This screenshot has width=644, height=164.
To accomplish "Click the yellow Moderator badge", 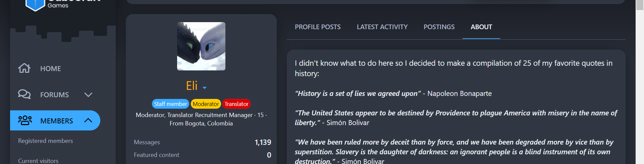I will pyautogui.click(x=206, y=104).
